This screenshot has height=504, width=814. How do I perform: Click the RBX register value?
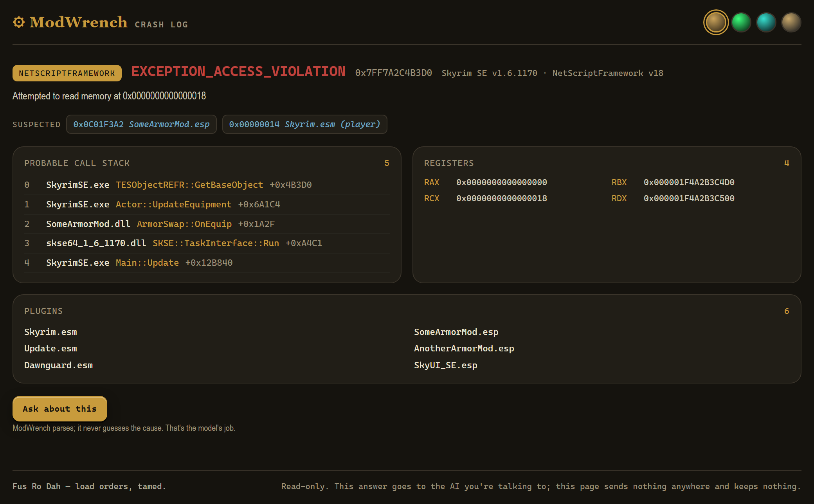coord(689,182)
